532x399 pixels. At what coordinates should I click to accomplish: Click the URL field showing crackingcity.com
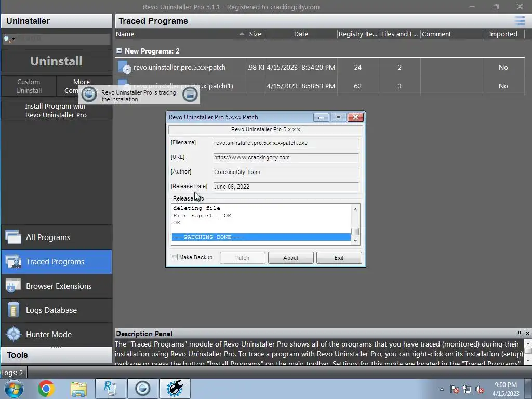coord(286,157)
